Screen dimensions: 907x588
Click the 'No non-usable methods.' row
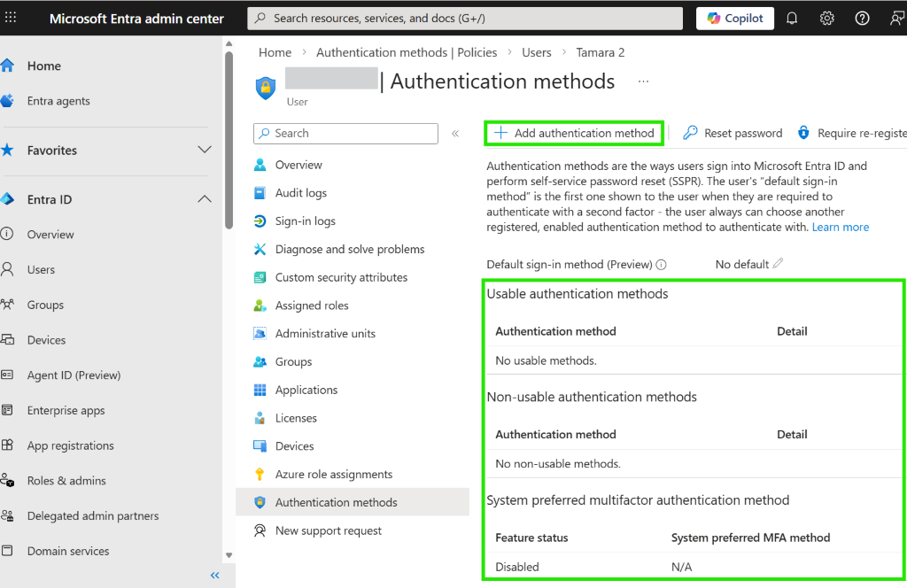[x=694, y=464]
